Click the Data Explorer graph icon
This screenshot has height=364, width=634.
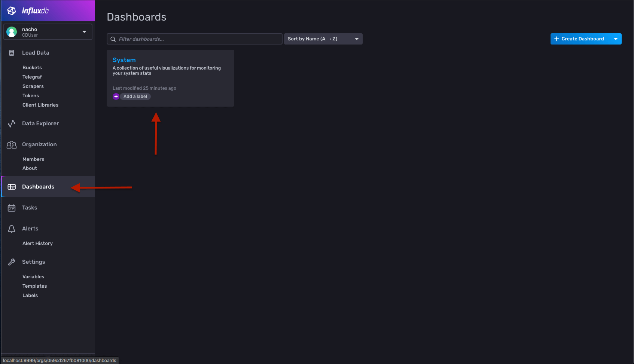12,123
